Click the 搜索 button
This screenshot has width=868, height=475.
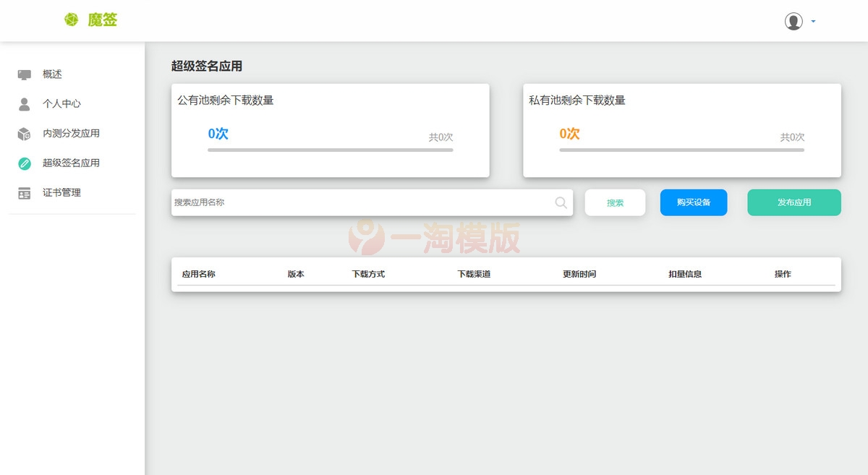click(x=615, y=202)
